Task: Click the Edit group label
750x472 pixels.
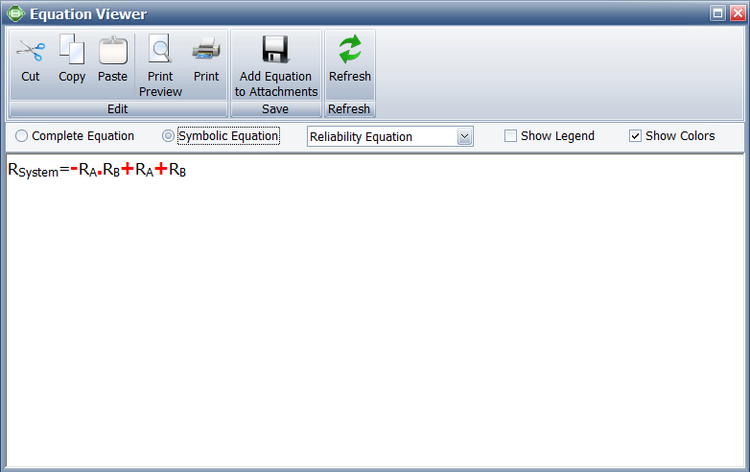Action: tap(118, 109)
